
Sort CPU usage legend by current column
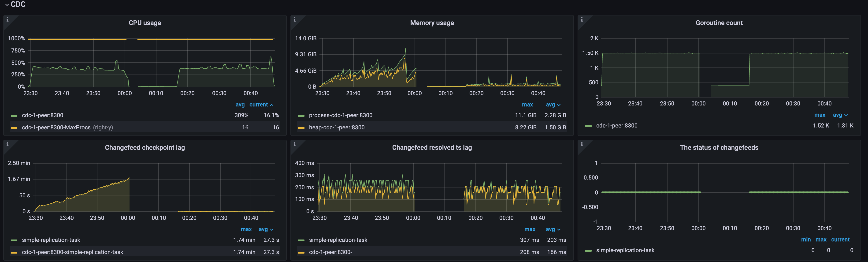coord(258,105)
